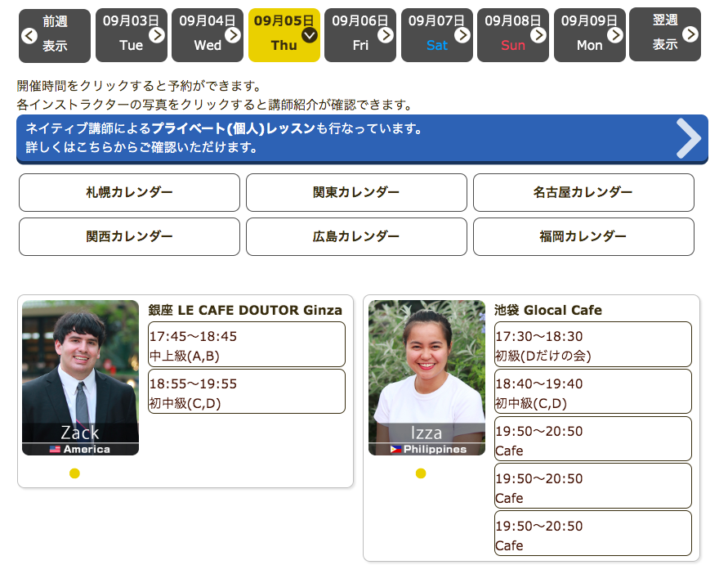
Task: View instructor Izza's profile photo
Action: point(427,377)
